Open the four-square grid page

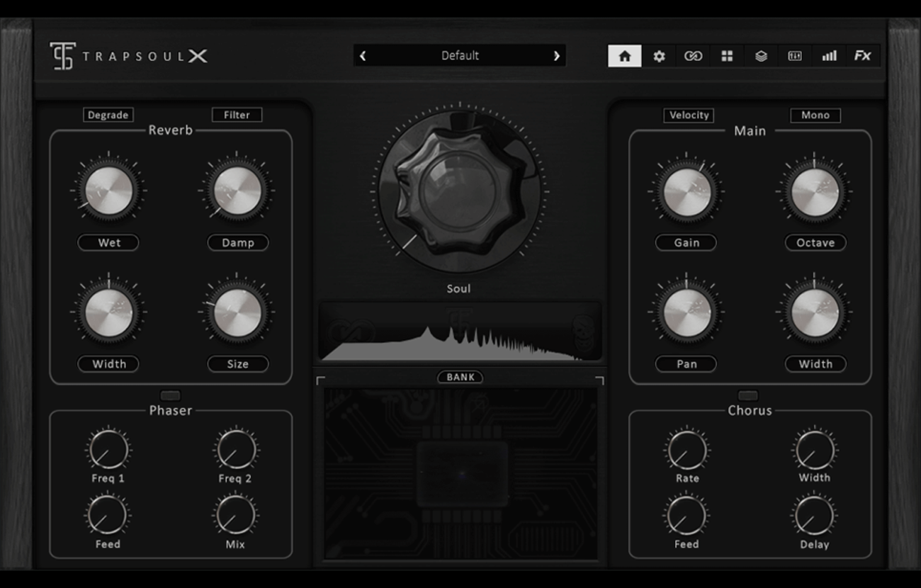tap(727, 56)
